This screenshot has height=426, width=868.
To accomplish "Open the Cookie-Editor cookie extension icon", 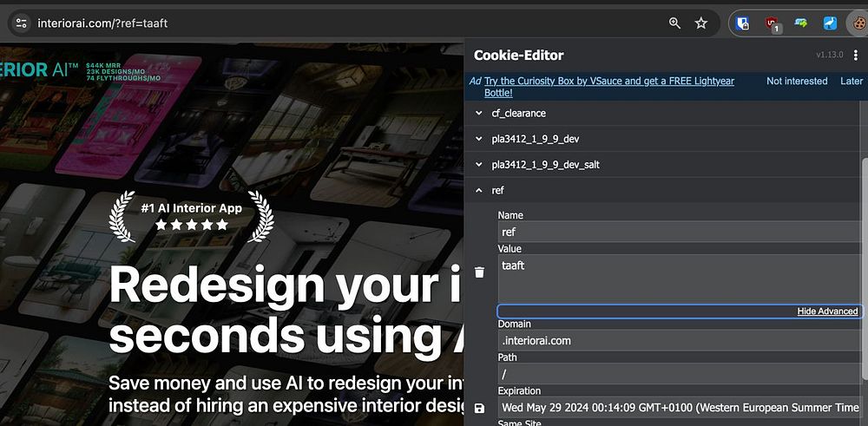I will [x=858, y=23].
